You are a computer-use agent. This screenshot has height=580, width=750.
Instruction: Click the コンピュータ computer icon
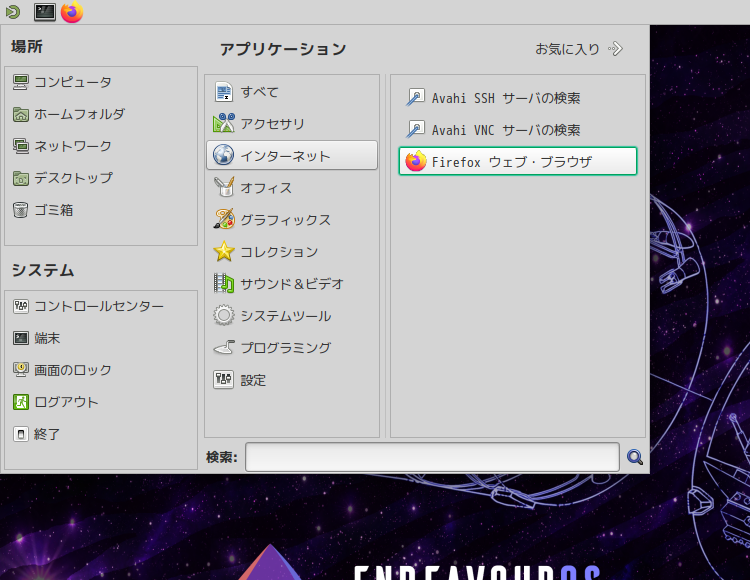tap(21, 82)
